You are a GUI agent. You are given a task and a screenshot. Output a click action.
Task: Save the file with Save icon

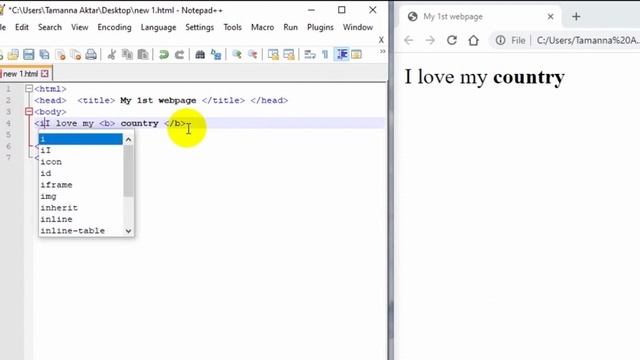pyautogui.click(x=29, y=54)
